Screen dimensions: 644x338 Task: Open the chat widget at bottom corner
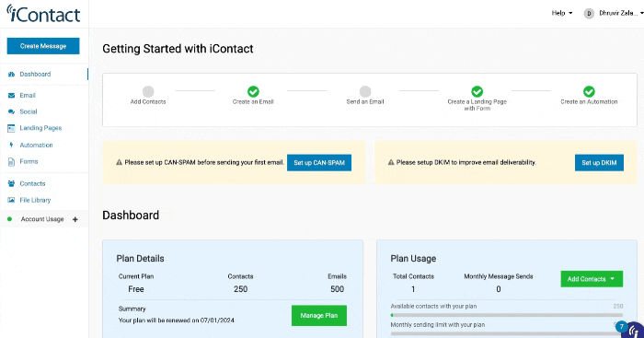pyautogui.click(x=633, y=330)
